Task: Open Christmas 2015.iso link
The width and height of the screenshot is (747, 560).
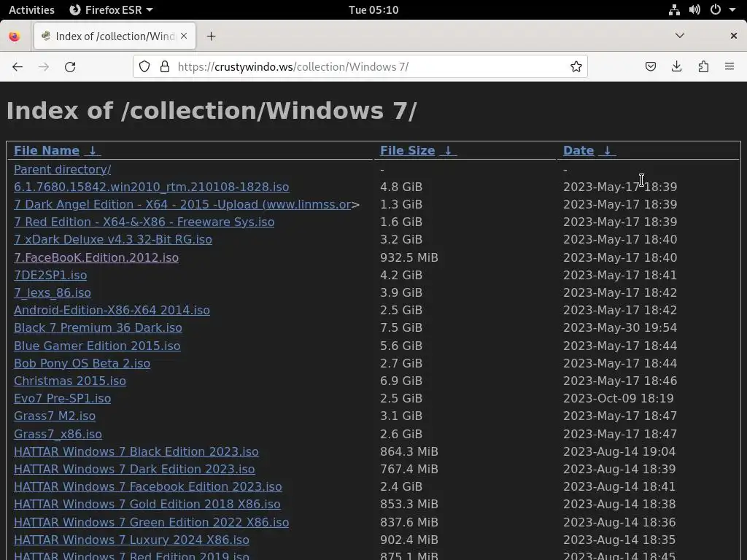Action: tap(70, 381)
